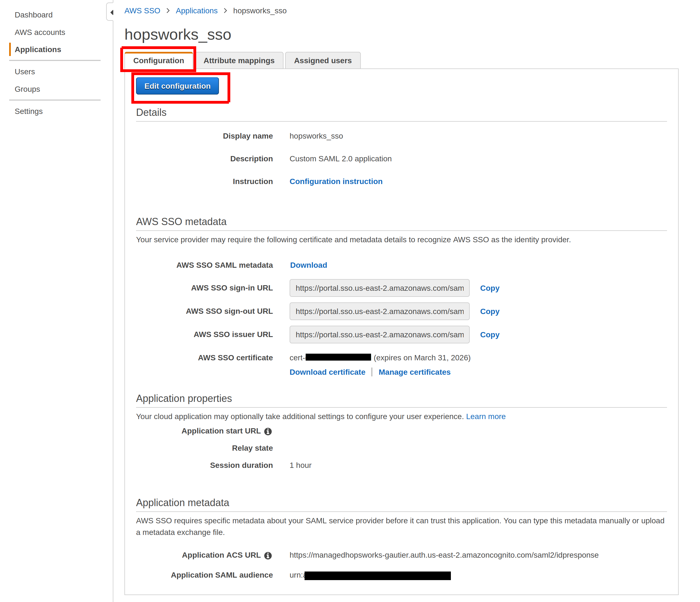
Task: Select Applications in the sidebar
Action: coord(38,49)
